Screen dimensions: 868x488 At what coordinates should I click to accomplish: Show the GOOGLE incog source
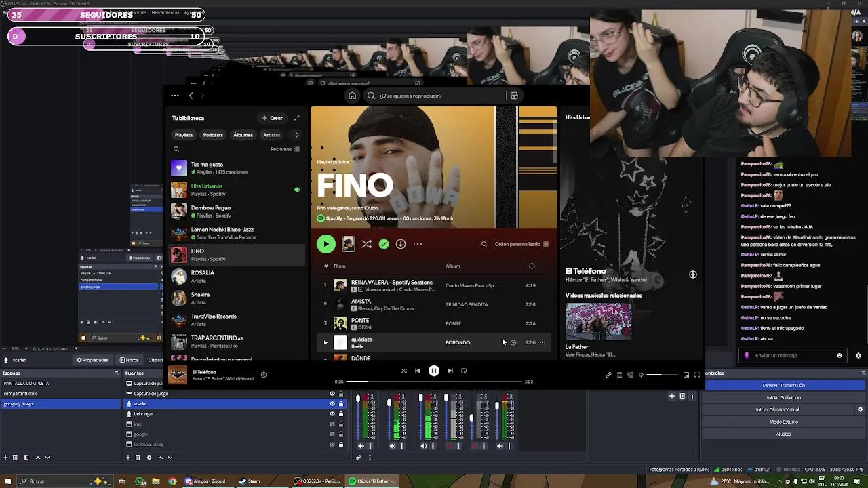[332, 445]
